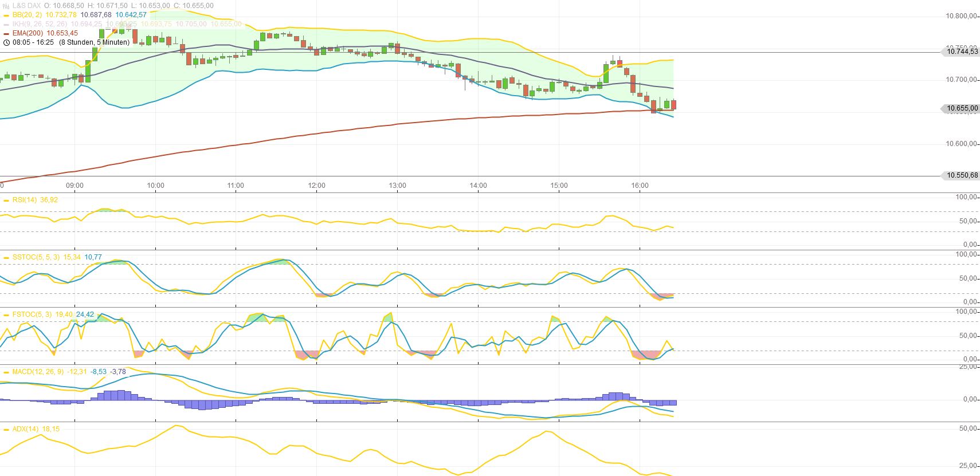Select the IKH(9, 26, 52, 26) indicator label
Viewport: 980px width, 476px height.
point(40,24)
